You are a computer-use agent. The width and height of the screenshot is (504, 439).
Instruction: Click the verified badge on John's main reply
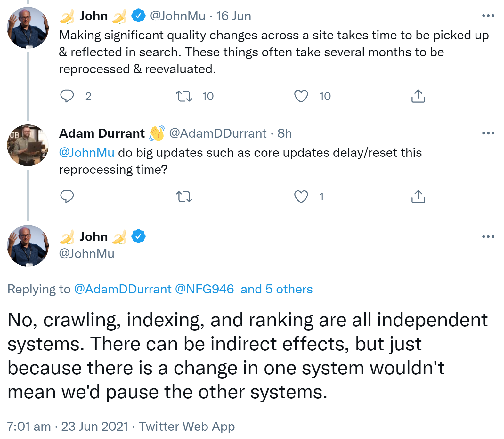coord(138,236)
